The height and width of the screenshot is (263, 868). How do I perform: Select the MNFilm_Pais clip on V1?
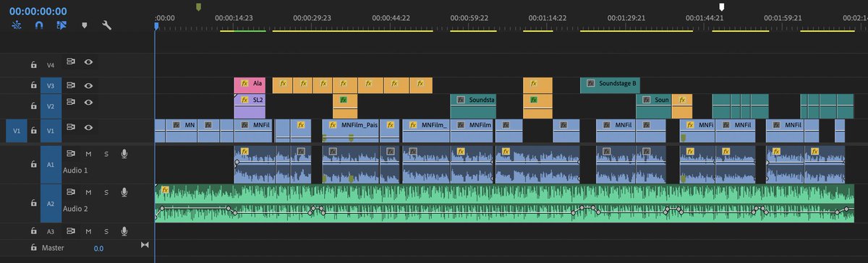point(351,130)
